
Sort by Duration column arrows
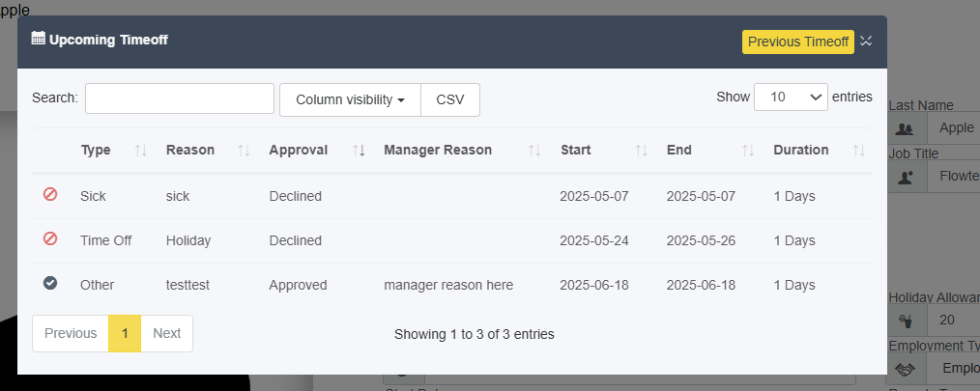[x=859, y=151]
